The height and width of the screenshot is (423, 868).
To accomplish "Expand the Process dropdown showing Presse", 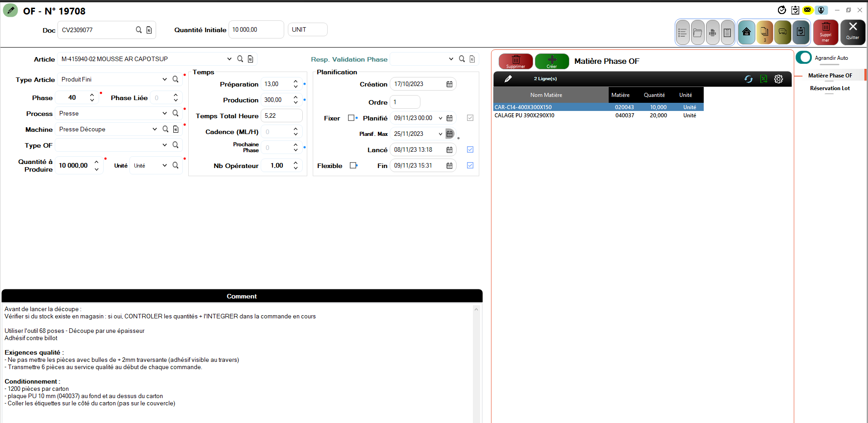I will [x=164, y=113].
